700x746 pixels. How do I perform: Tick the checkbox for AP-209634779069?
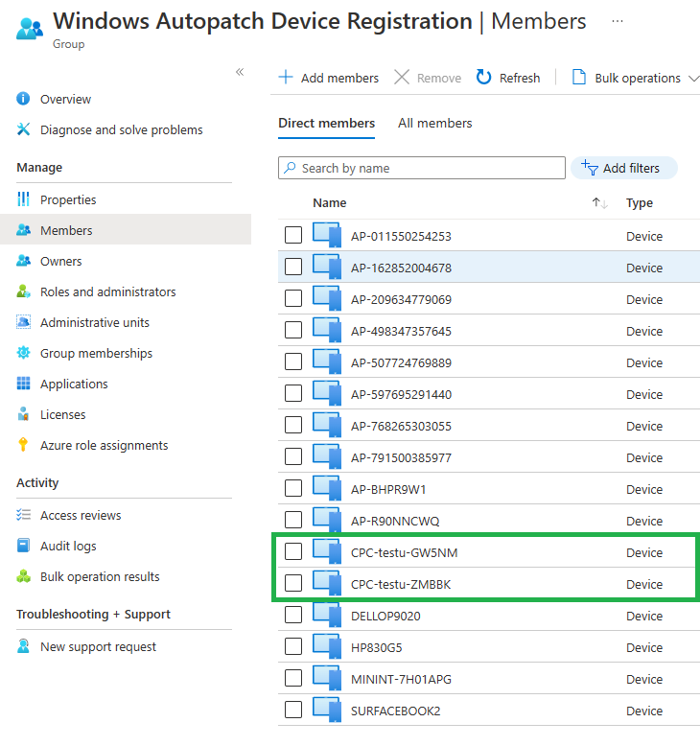click(293, 298)
